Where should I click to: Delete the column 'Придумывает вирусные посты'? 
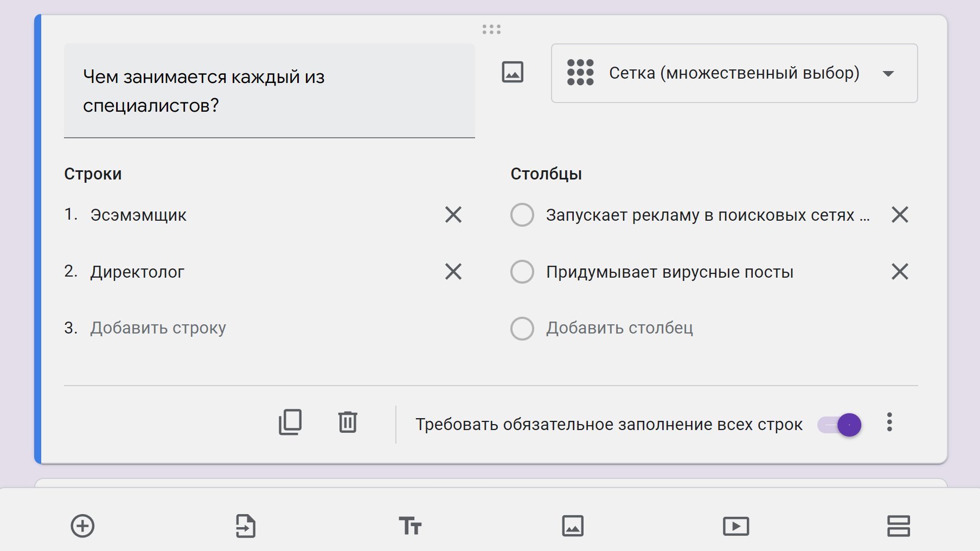click(x=900, y=271)
